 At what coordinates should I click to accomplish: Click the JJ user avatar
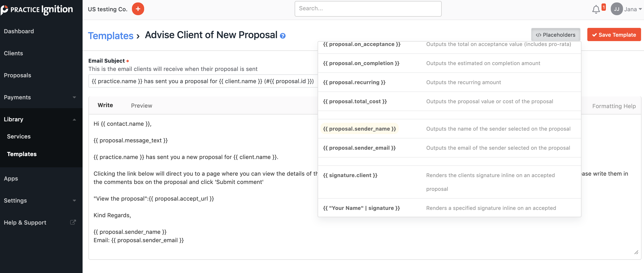[x=616, y=9]
